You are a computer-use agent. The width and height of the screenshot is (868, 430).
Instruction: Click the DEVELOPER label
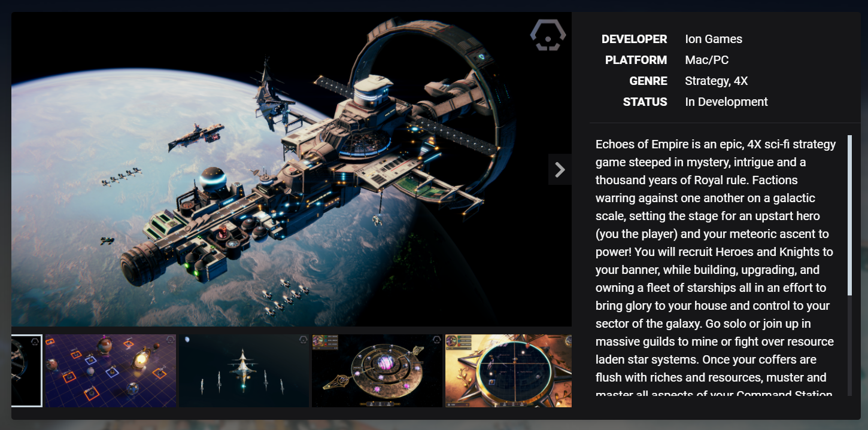click(635, 39)
